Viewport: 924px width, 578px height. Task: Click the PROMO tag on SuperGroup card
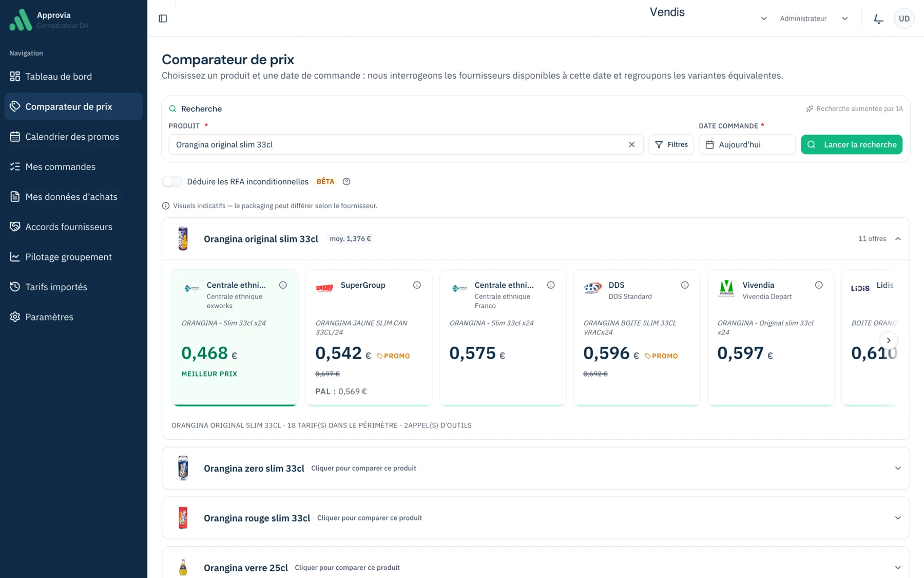393,356
